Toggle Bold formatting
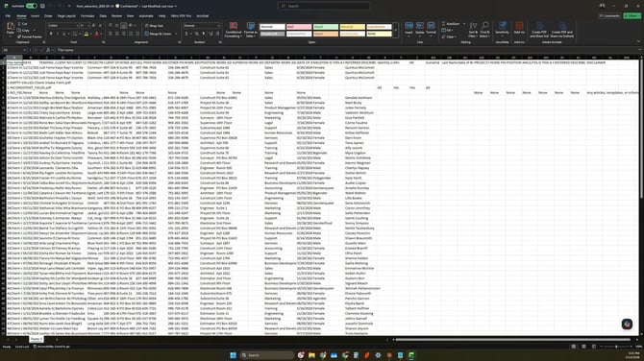 (51, 34)
